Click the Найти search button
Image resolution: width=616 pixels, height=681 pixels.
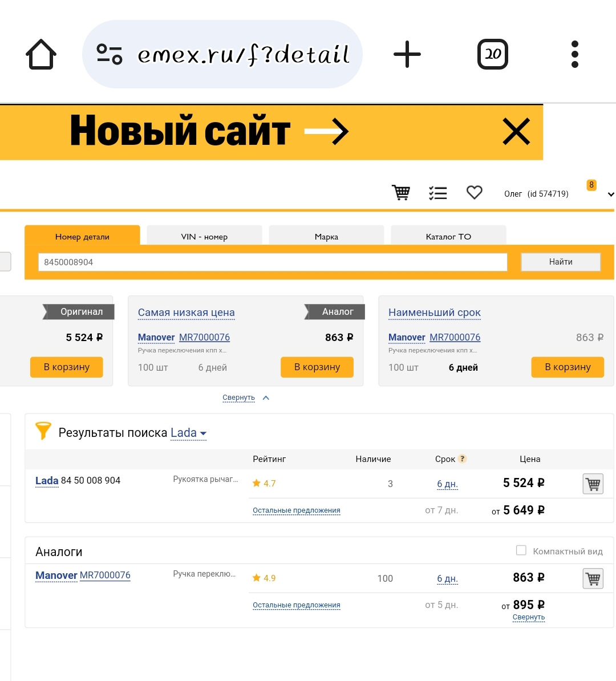(561, 262)
